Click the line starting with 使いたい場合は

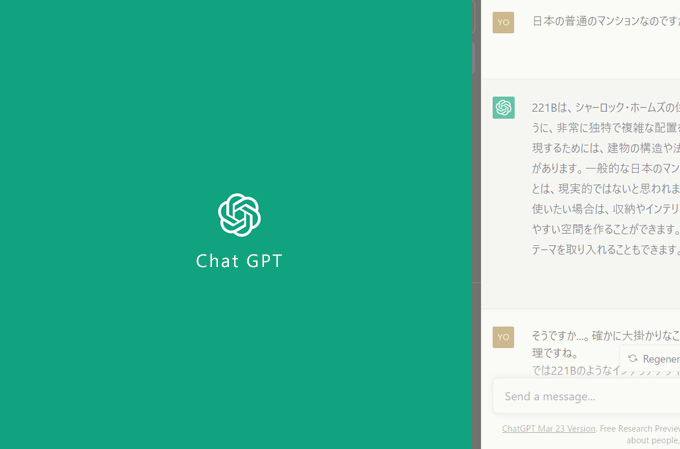tap(606, 209)
